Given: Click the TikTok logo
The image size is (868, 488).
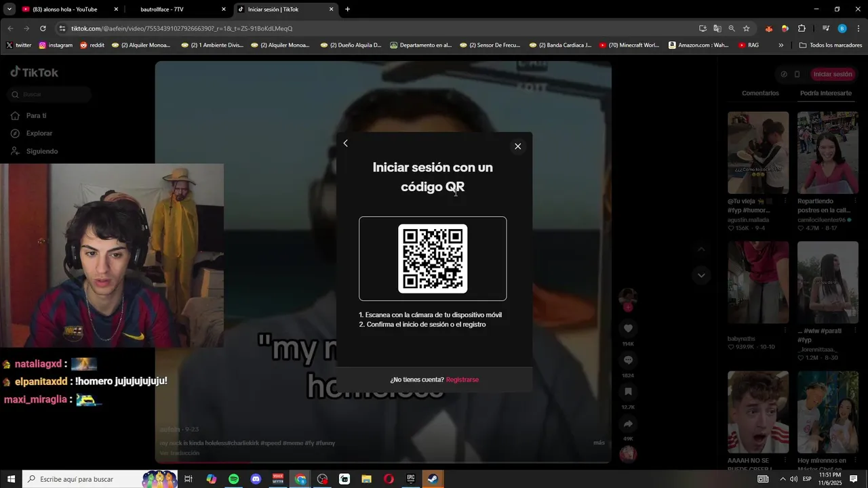Looking at the screenshot, I should pyautogui.click(x=35, y=73).
